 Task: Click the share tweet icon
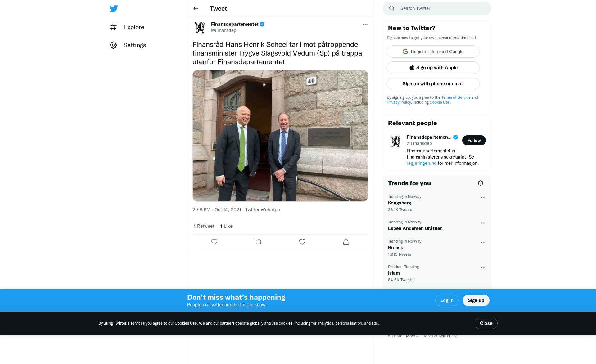[x=346, y=242]
